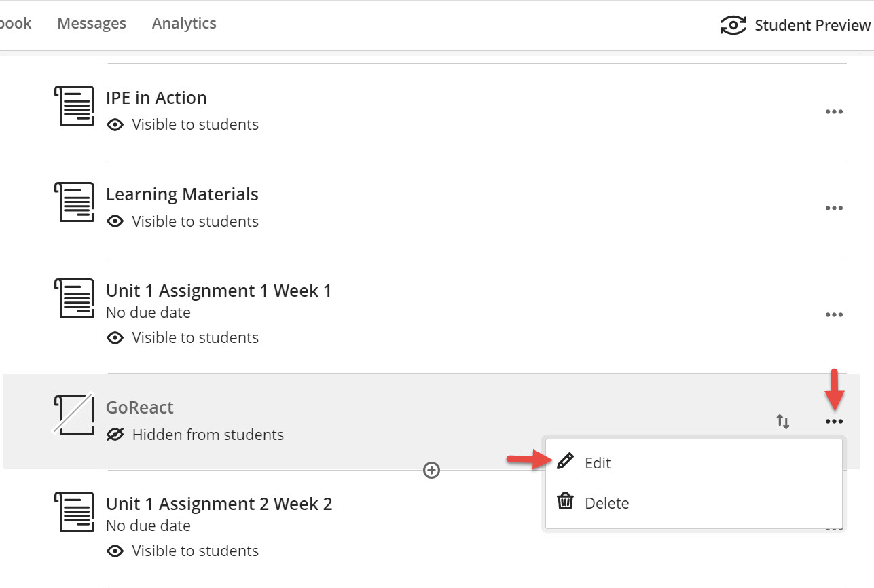Click the plus icon to add content
The width and height of the screenshot is (874, 588).
[431, 470]
